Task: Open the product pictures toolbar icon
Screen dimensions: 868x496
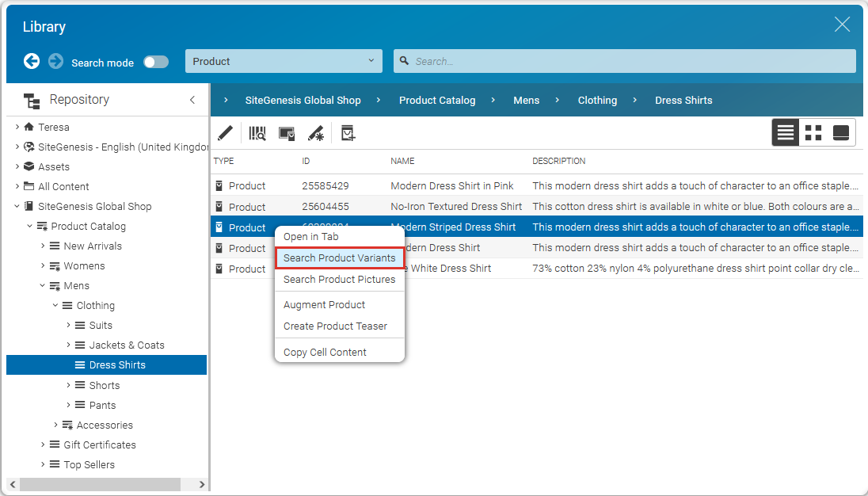Action: tap(286, 132)
